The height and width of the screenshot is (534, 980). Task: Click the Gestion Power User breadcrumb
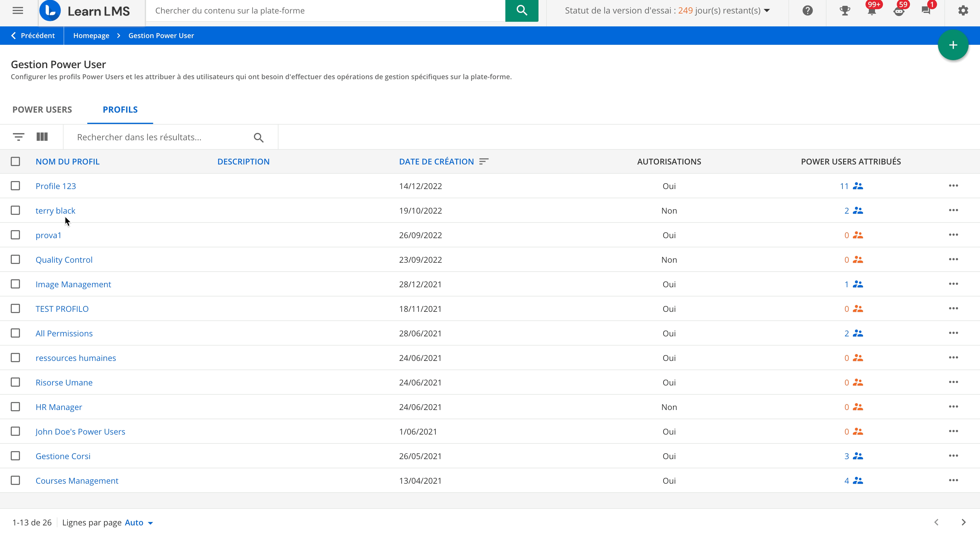tap(161, 35)
